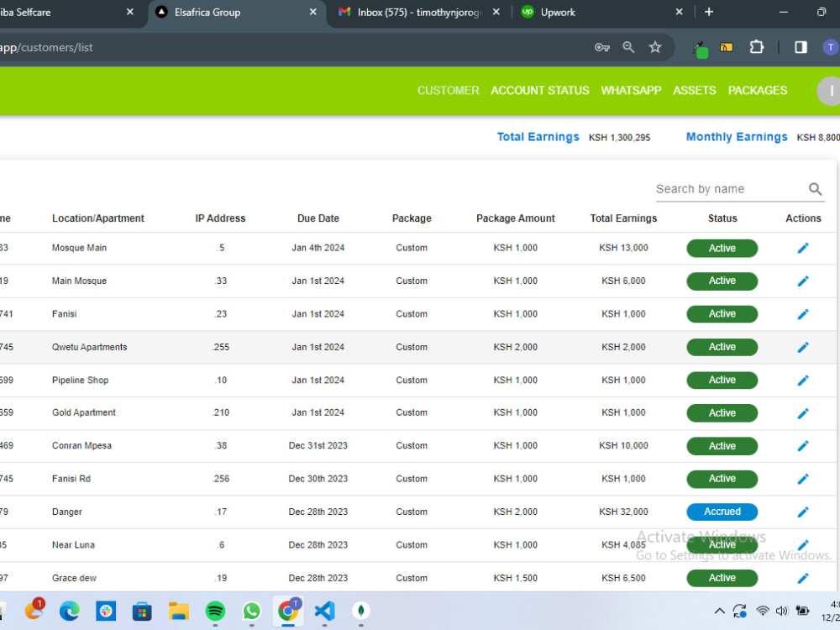This screenshot has width=840, height=630.
Task: Show hidden tray icons chevron
Action: [x=720, y=611]
